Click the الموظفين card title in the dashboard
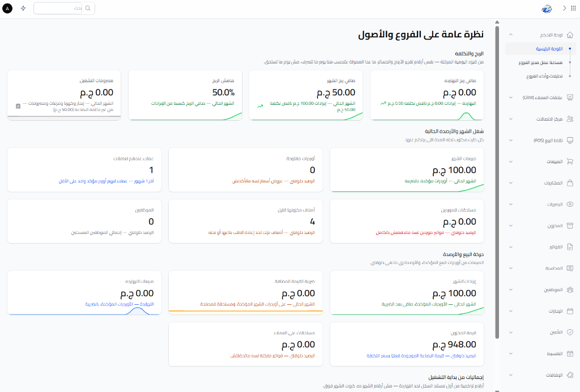The width and height of the screenshot is (580, 392). click(144, 210)
